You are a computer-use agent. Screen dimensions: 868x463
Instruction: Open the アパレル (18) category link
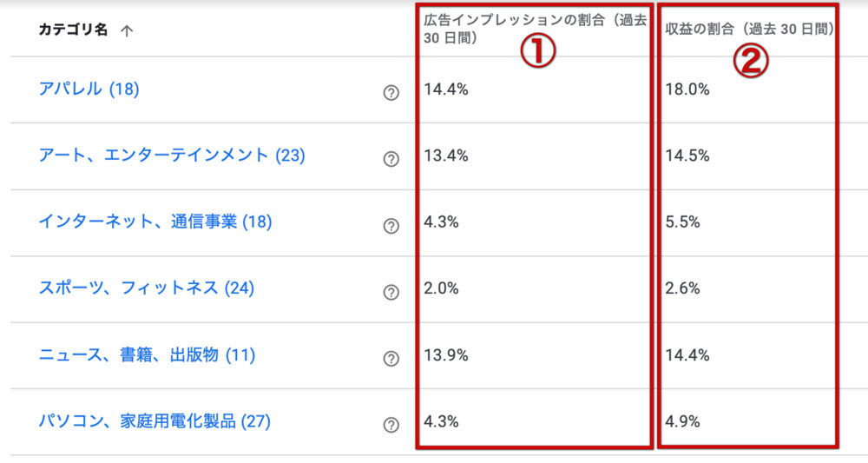point(89,89)
